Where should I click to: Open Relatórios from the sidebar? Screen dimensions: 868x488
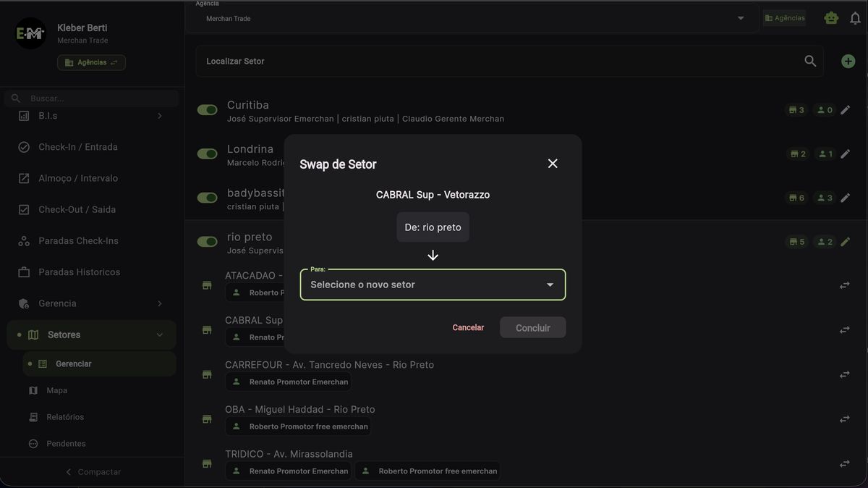[x=64, y=416]
